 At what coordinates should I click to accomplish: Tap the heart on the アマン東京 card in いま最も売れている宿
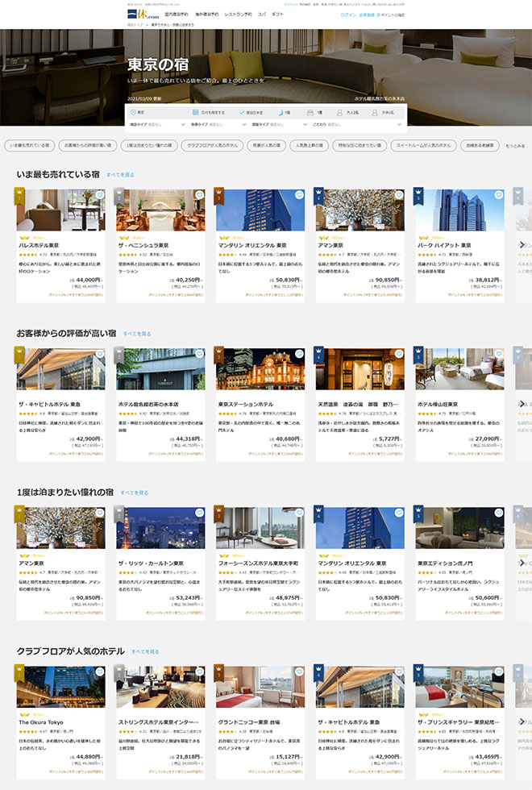[399, 195]
